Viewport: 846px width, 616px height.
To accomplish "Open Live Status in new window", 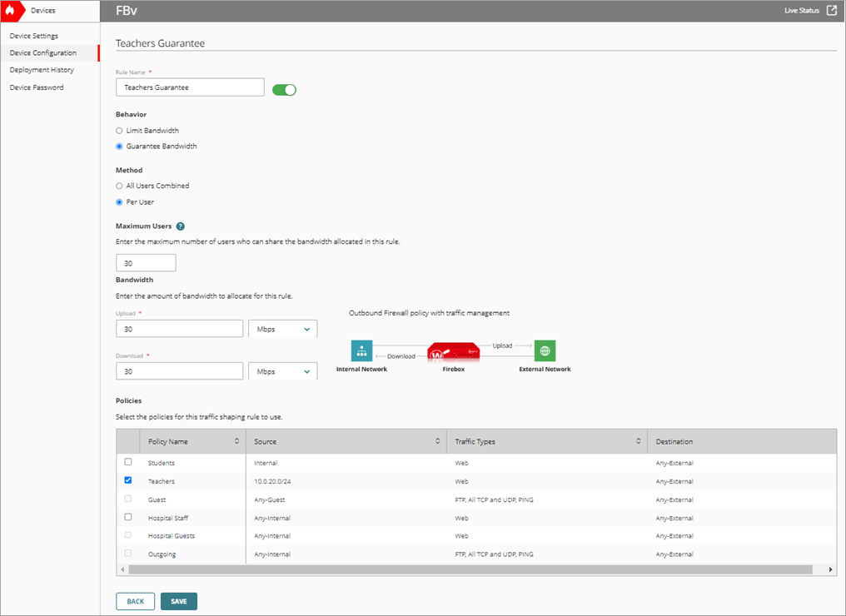I will point(830,10).
